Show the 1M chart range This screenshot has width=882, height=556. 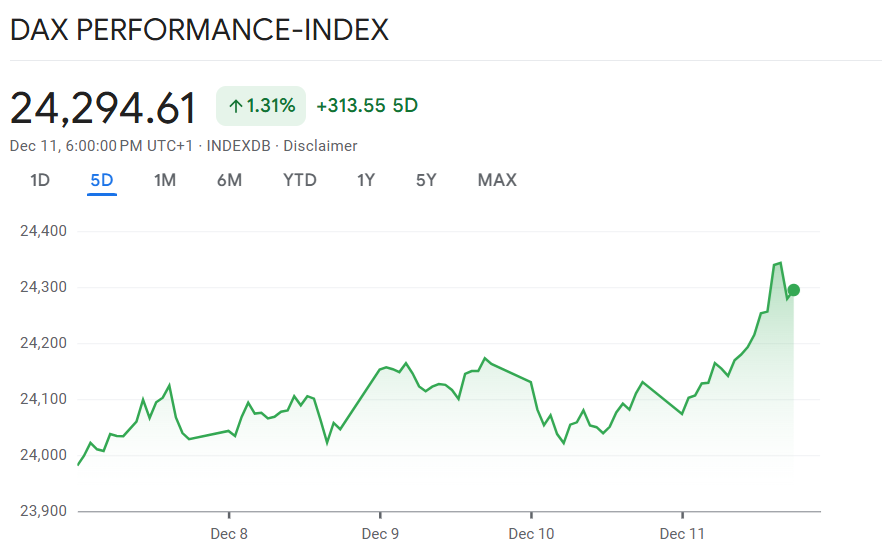coord(165,180)
